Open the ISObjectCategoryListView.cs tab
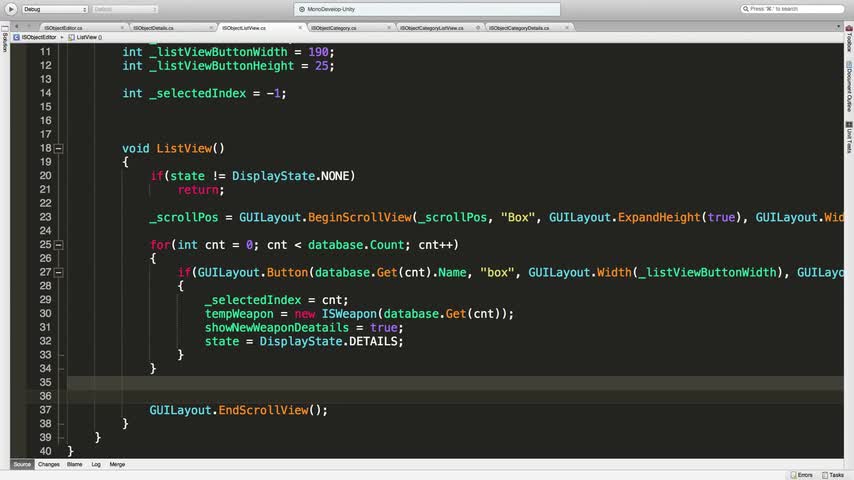This screenshot has width=854, height=480. tap(432, 28)
